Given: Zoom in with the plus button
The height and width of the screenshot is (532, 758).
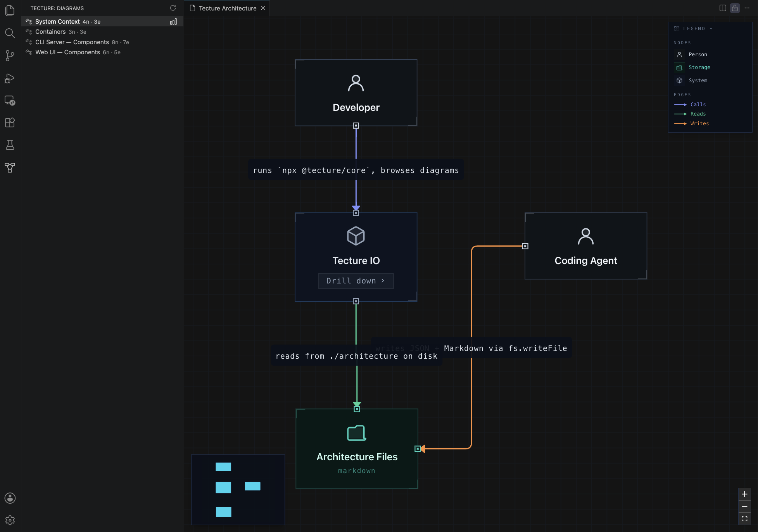Looking at the screenshot, I should click(744, 494).
